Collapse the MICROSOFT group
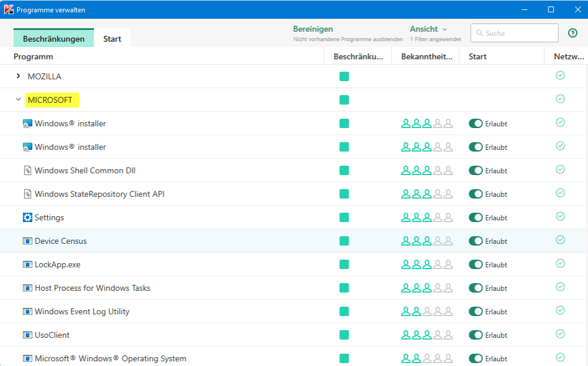The image size is (588, 366). pyautogui.click(x=19, y=100)
